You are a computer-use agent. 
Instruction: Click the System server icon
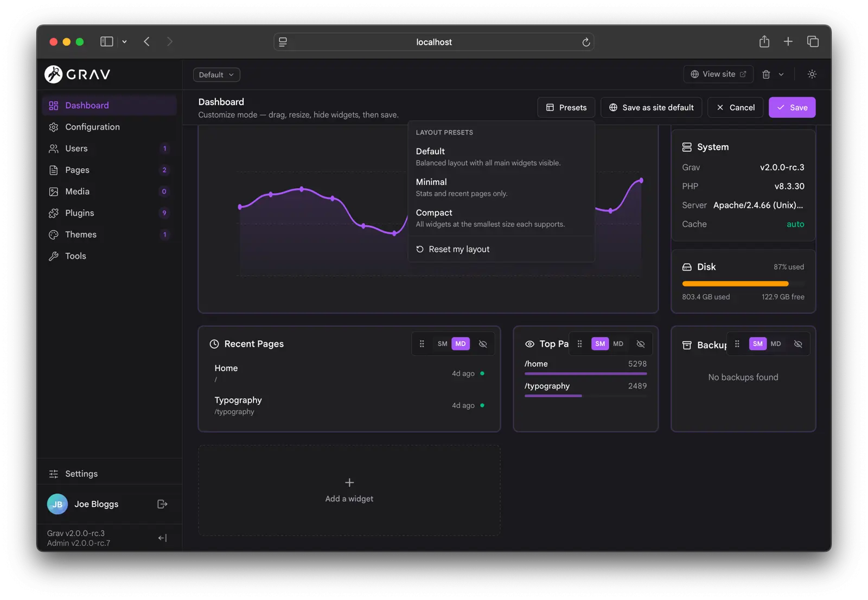(x=687, y=147)
